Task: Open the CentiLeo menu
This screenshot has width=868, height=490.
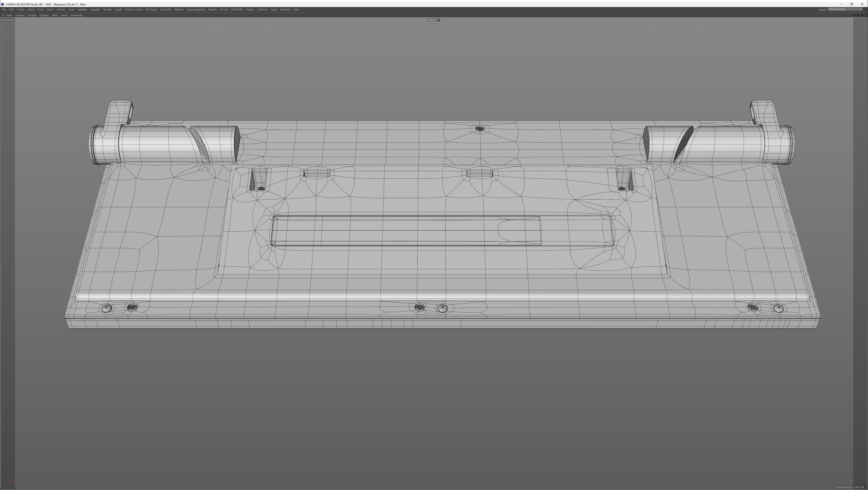Action: [x=262, y=9]
